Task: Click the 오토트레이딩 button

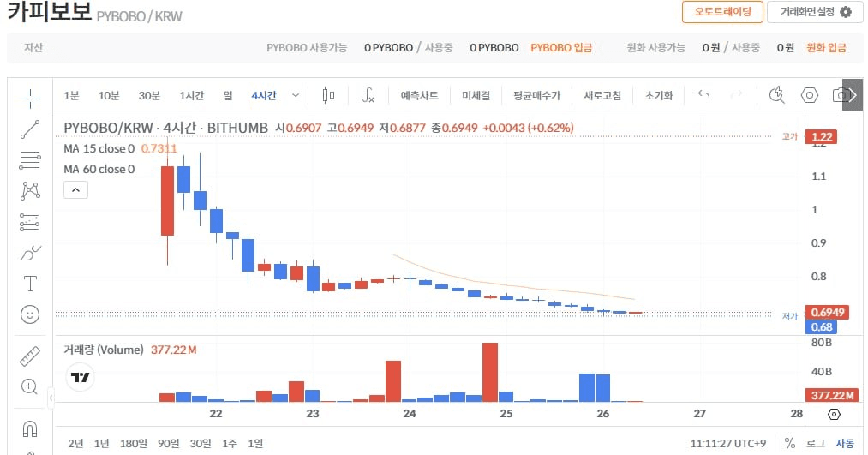Action: (x=722, y=12)
